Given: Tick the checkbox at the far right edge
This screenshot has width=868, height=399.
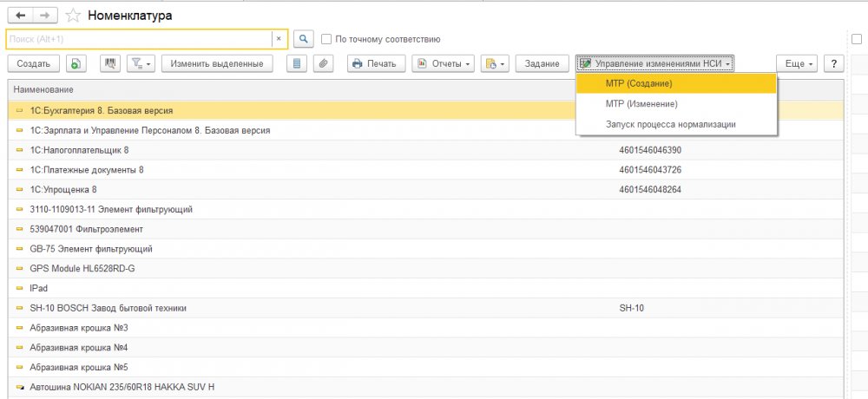Looking at the screenshot, I should point(857,39).
